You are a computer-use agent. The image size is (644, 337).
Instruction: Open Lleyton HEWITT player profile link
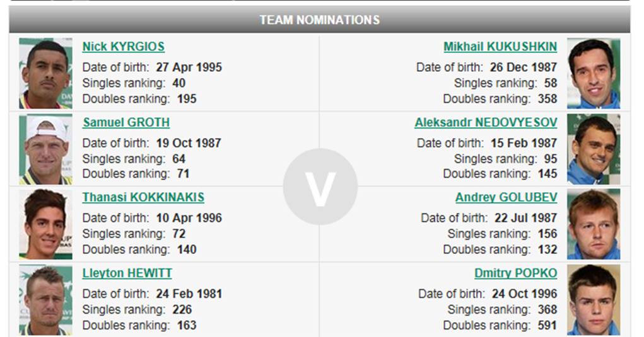click(x=127, y=273)
